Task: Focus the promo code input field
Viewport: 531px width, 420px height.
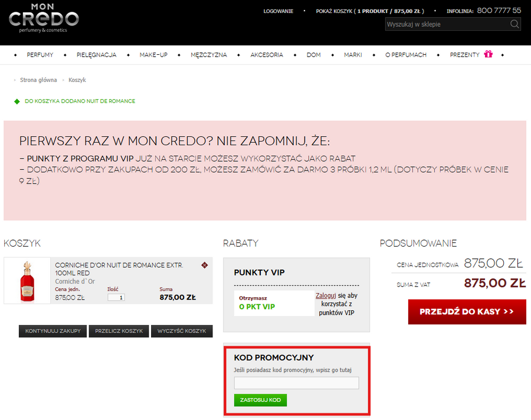Action: 296,383
